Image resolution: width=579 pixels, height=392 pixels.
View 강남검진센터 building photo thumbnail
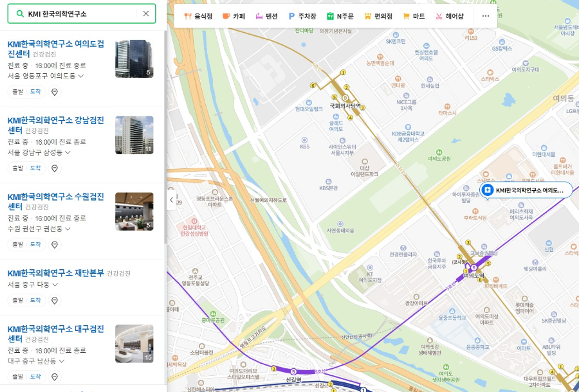pyautogui.click(x=134, y=135)
